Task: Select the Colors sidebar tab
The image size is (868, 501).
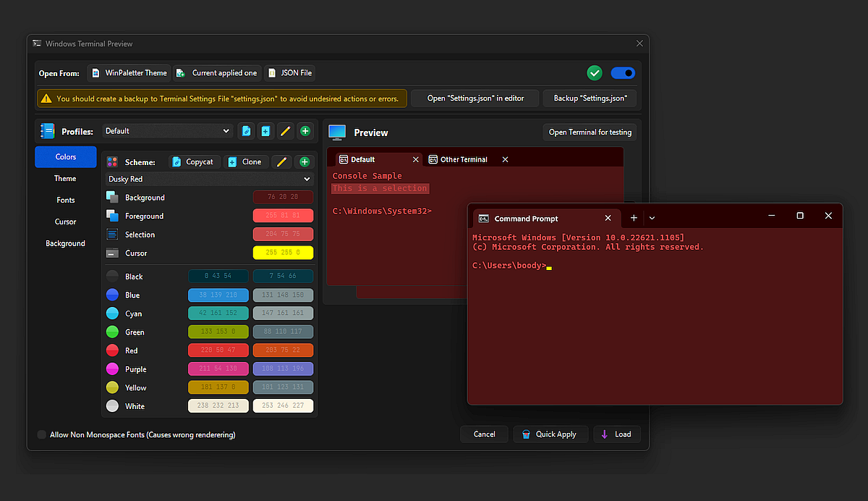Action: click(65, 156)
